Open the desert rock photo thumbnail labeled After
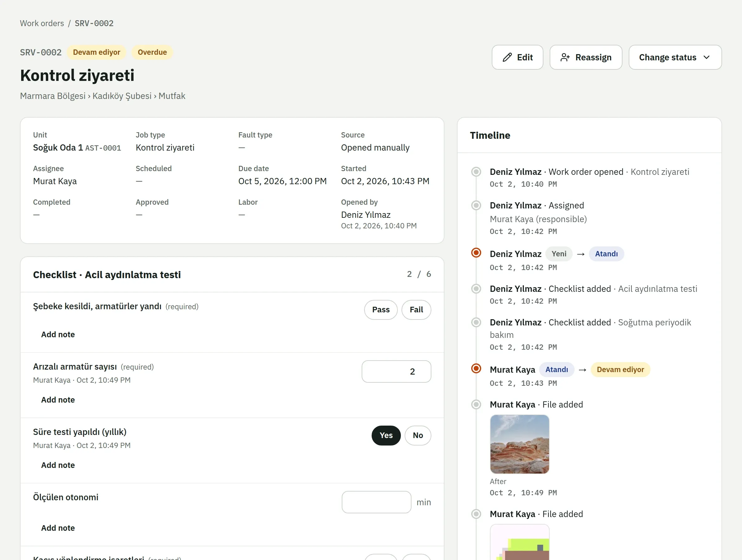 pyautogui.click(x=519, y=444)
